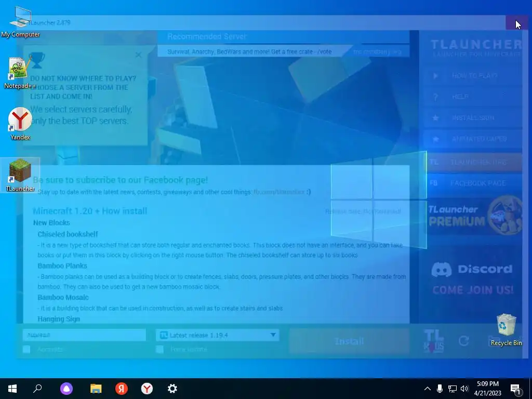This screenshot has height=399, width=532.
Task: Click the question mark icon beside Help
Action: click(x=435, y=97)
